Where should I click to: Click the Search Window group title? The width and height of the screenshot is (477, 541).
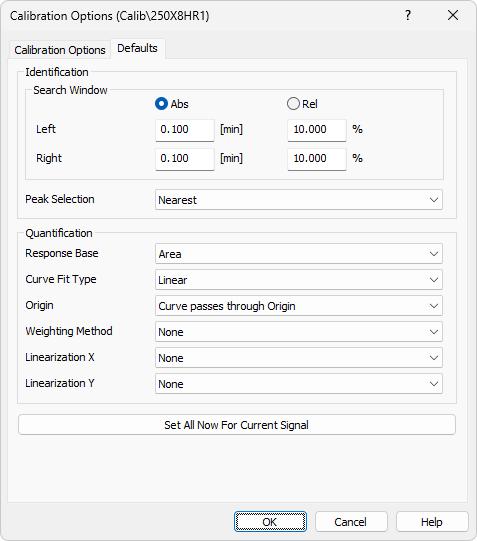[70, 90]
